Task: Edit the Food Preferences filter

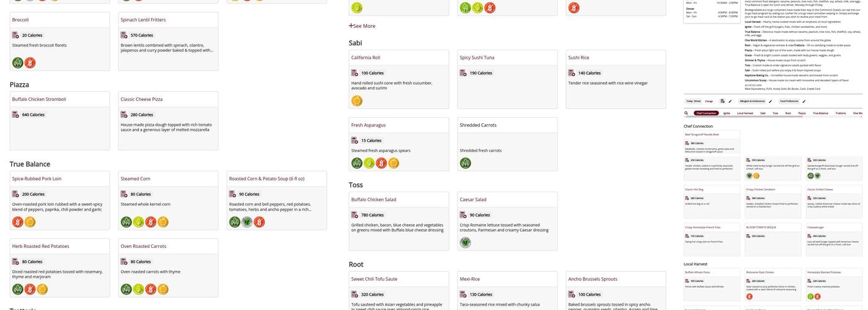Action: click(804, 101)
